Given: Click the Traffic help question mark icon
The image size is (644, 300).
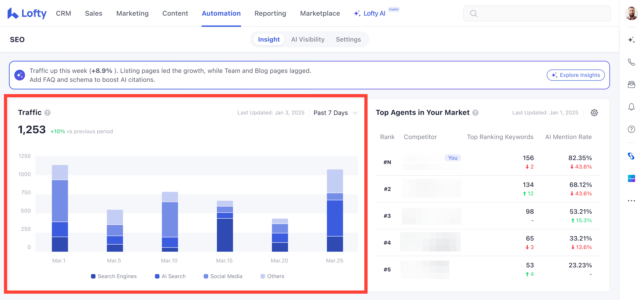Looking at the screenshot, I should click(x=47, y=113).
